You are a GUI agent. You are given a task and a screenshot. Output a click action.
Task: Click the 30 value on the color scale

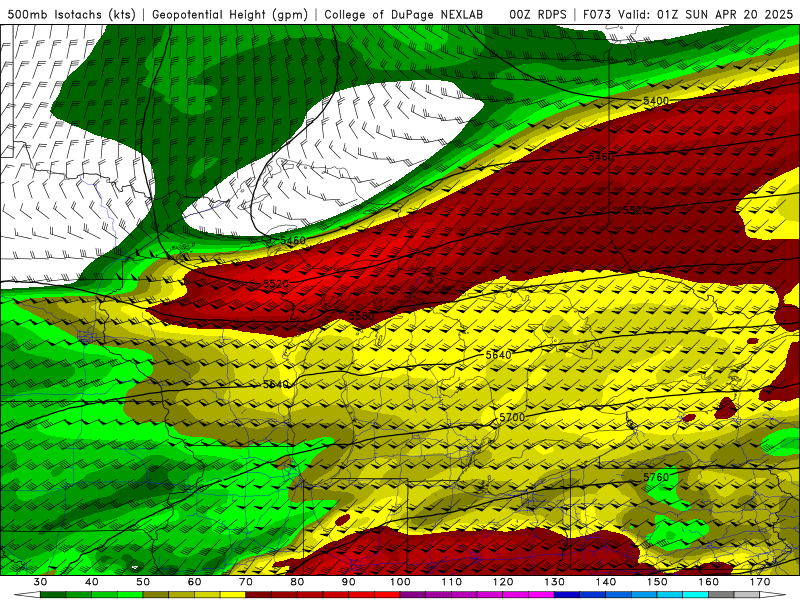click(x=40, y=582)
